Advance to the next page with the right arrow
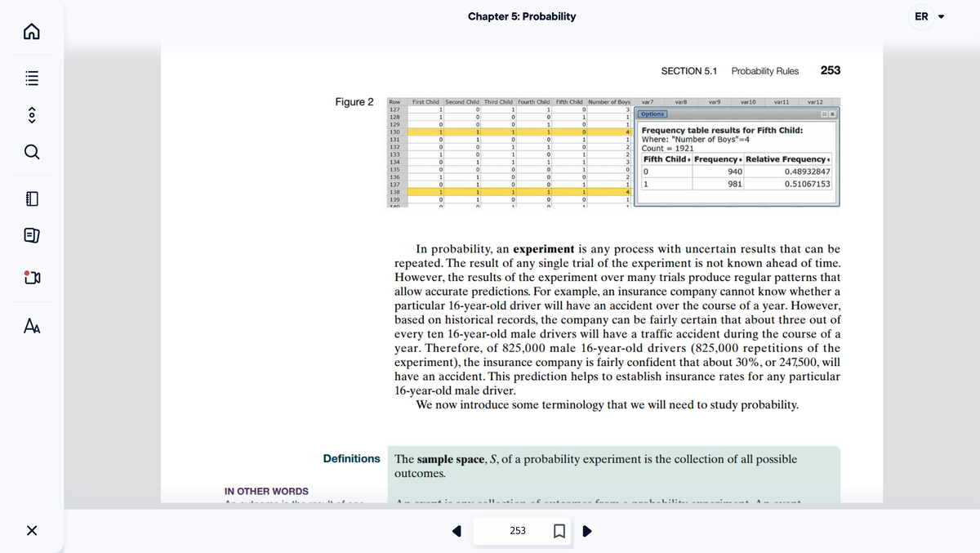Viewport: 980px width, 553px height. click(587, 531)
